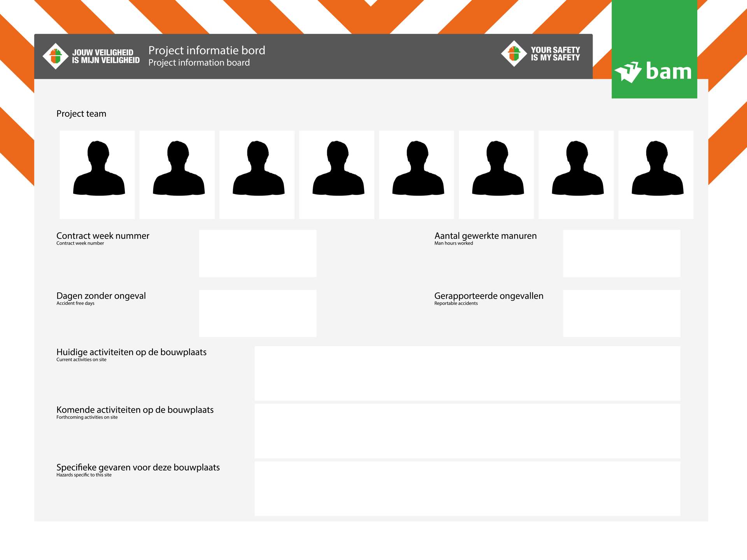Click the Huidige activiteiten text box
This screenshot has width=747, height=560.
[x=467, y=373]
